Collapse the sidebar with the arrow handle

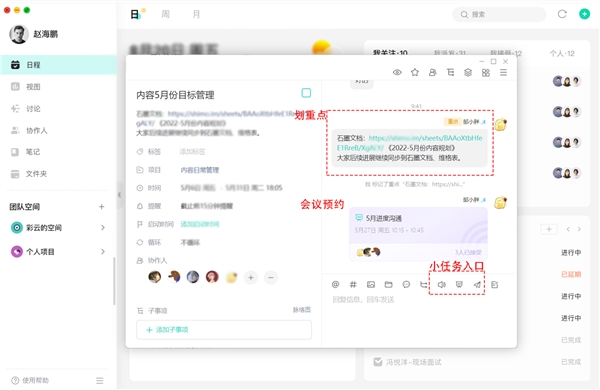tap(119, 195)
